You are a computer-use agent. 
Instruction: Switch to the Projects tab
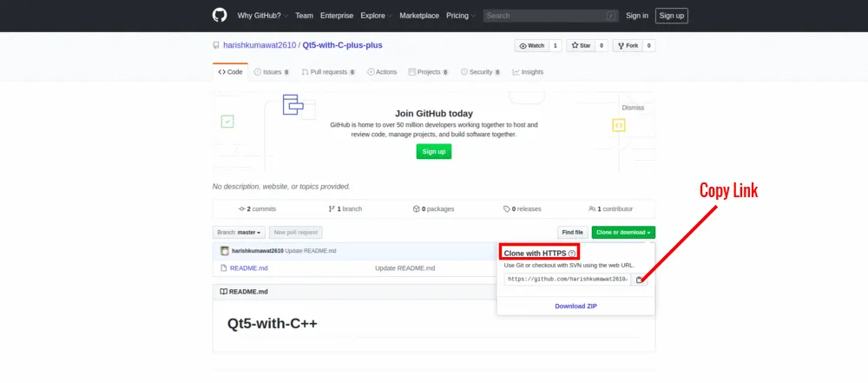[428, 72]
